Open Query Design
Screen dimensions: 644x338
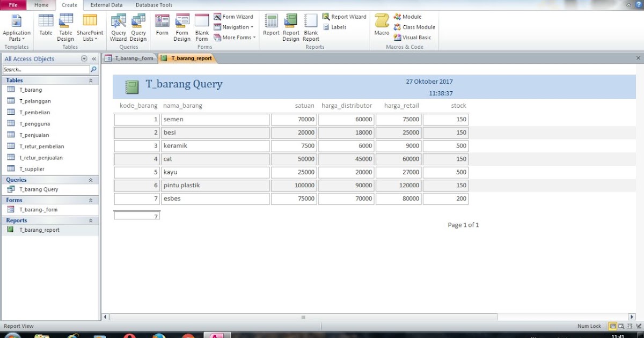pyautogui.click(x=138, y=28)
